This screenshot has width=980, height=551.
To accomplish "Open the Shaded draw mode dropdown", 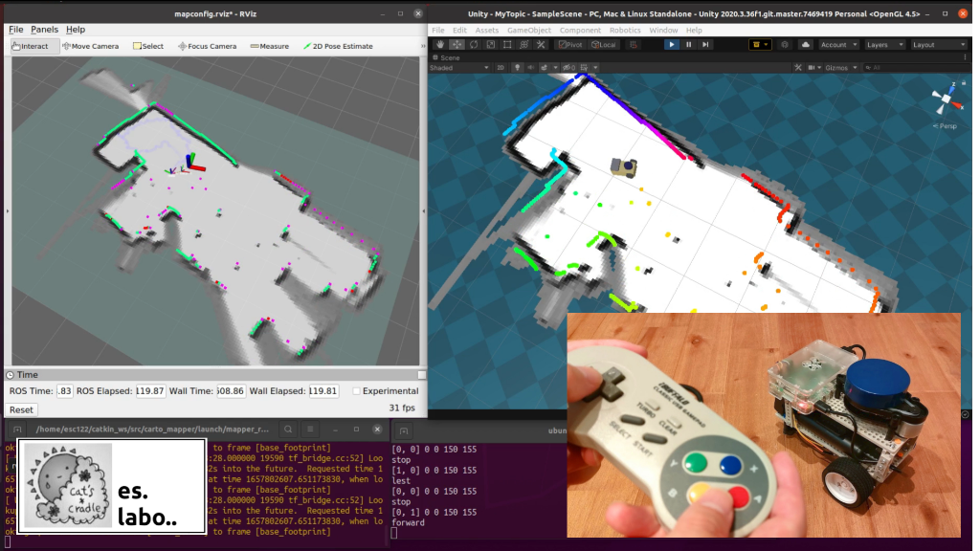I will point(459,68).
